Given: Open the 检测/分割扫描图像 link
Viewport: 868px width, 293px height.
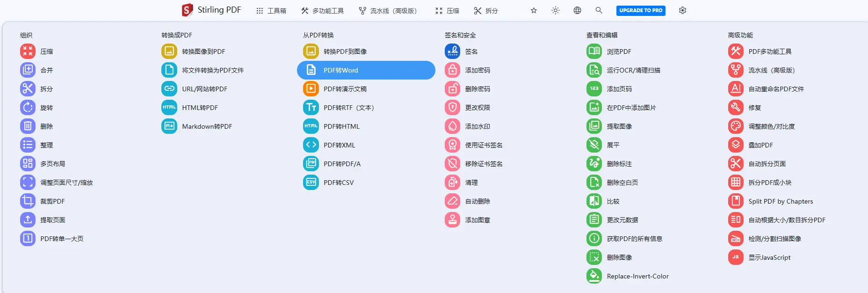Looking at the screenshot, I should 775,239.
